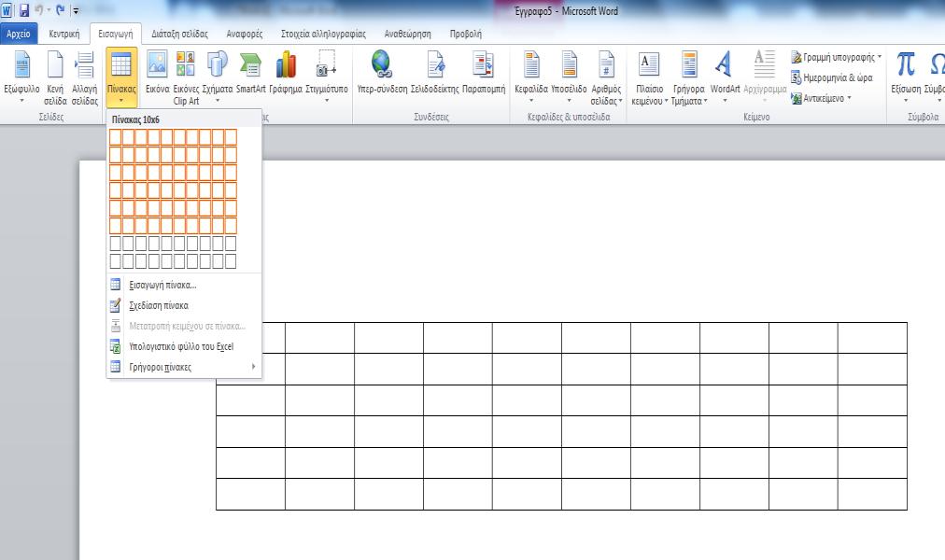
Task: Add a Γραμμή υπογραφής signature line
Action: tap(836, 57)
